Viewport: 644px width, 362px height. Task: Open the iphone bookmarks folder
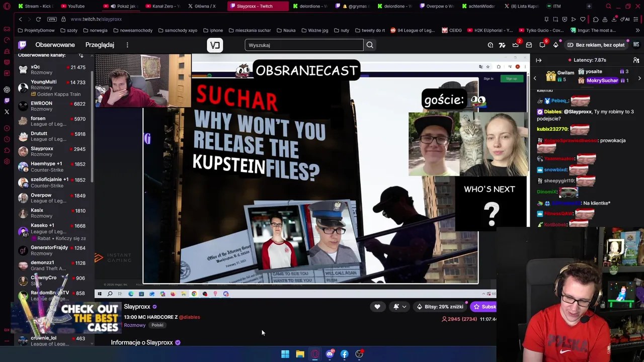click(213, 30)
